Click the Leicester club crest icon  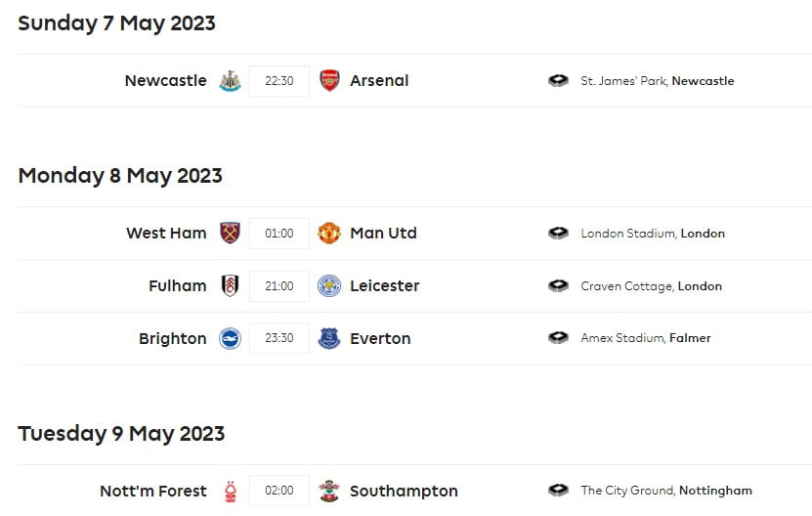click(x=329, y=286)
